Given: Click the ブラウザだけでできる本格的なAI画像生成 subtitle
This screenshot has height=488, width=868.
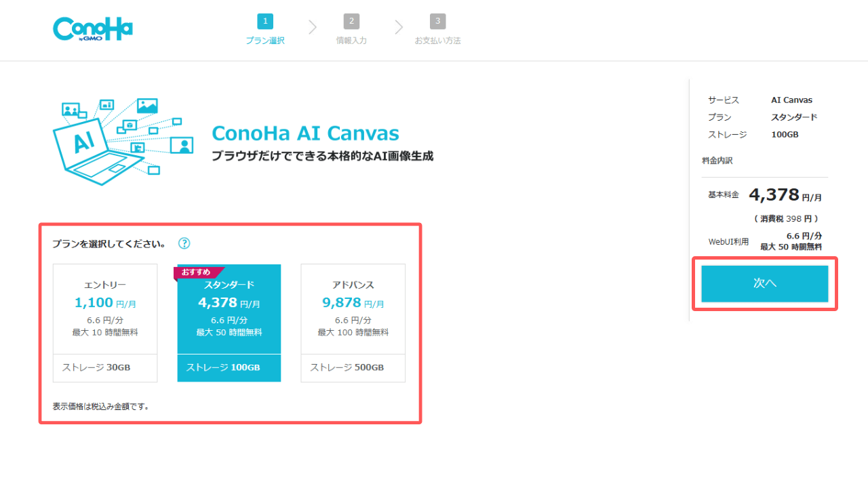Looking at the screenshot, I should [322, 156].
